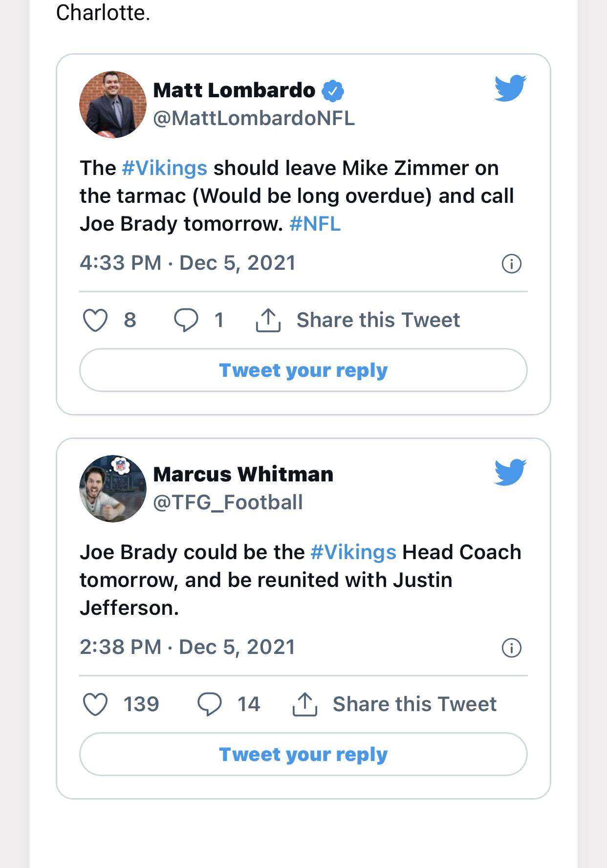607x868 pixels.
Task: Open info icon beside 2:38 PM timestamp
Action: click(x=512, y=648)
